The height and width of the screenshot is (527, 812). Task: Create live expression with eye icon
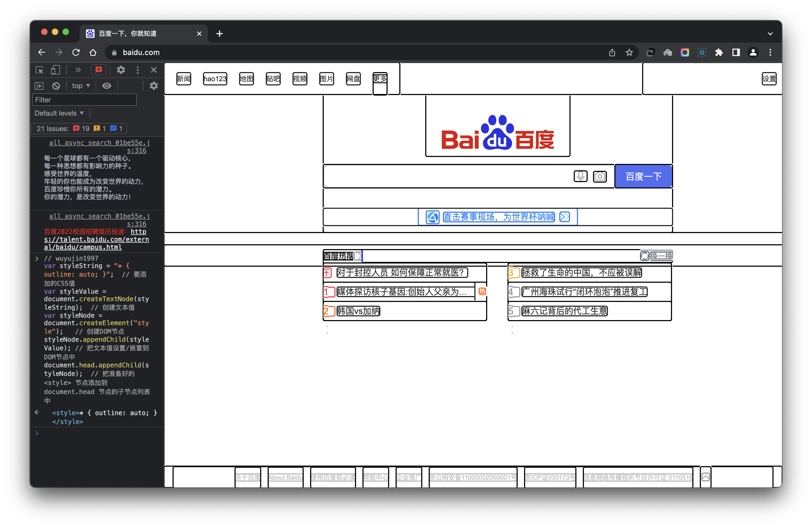[x=107, y=86]
